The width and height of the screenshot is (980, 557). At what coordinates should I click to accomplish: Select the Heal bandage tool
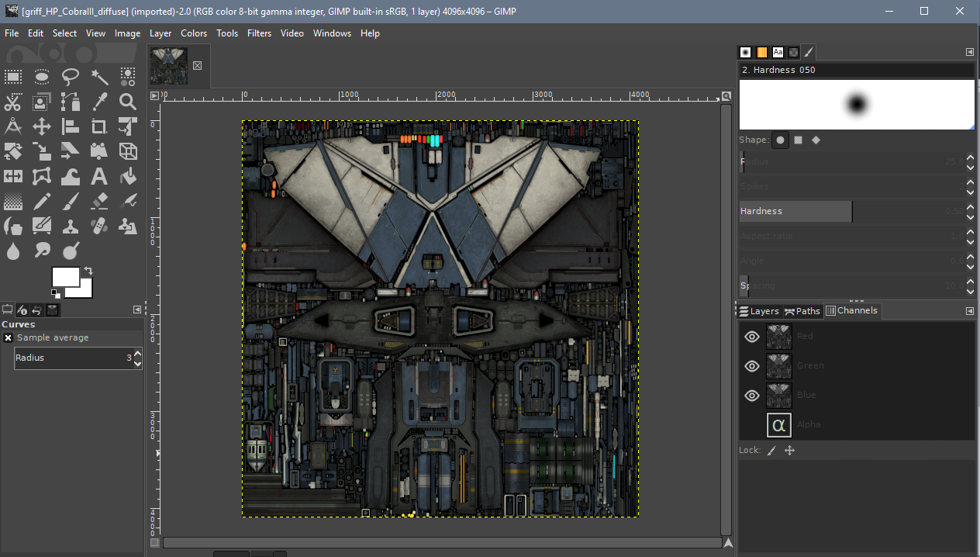(99, 227)
